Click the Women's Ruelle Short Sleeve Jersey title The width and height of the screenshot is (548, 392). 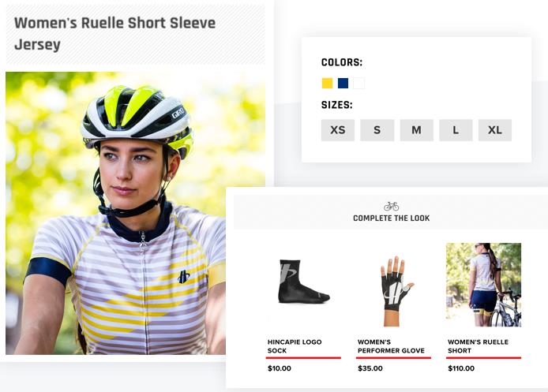click(114, 34)
